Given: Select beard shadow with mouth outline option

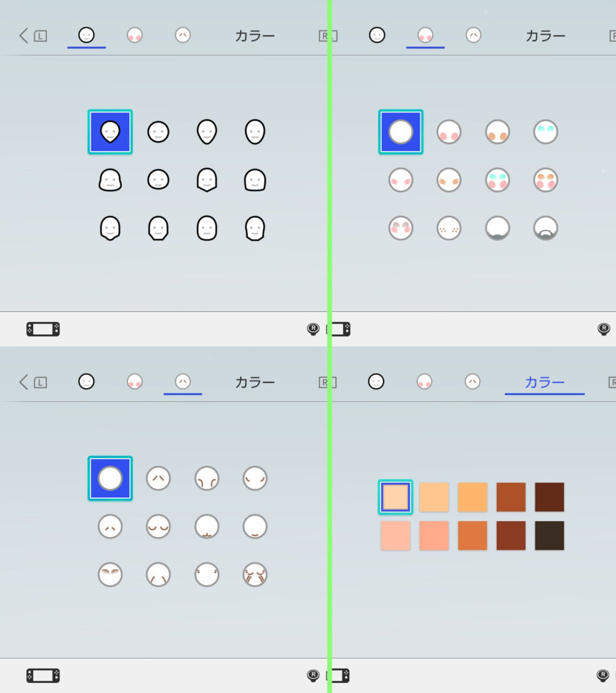Looking at the screenshot, I should (x=545, y=228).
